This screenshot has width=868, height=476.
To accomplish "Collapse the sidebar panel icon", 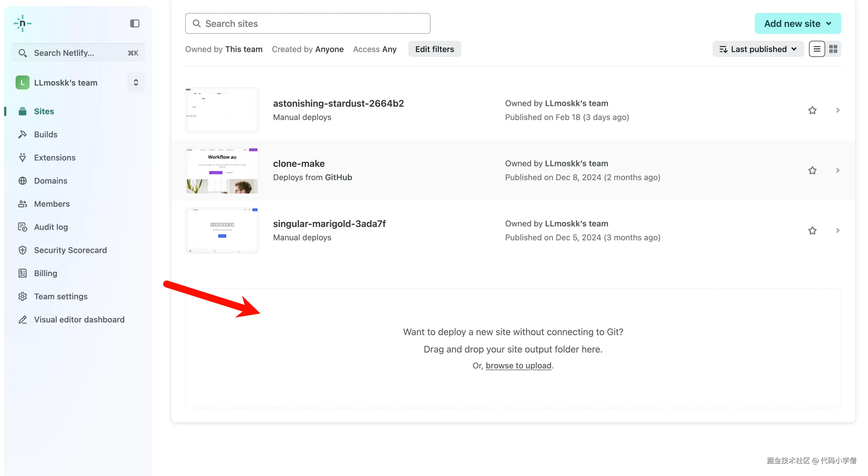I will tap(135, 23).
